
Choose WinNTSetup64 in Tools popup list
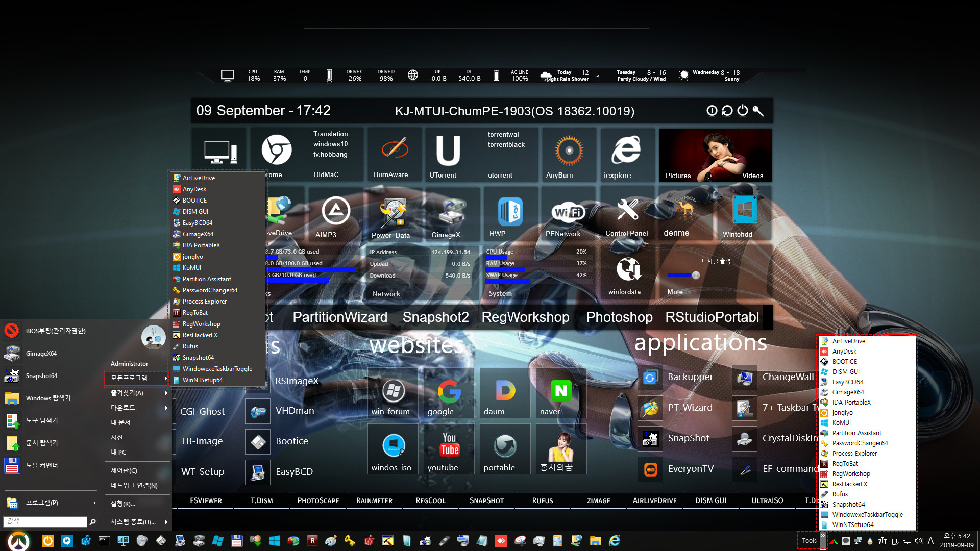(x=867, y=525)
